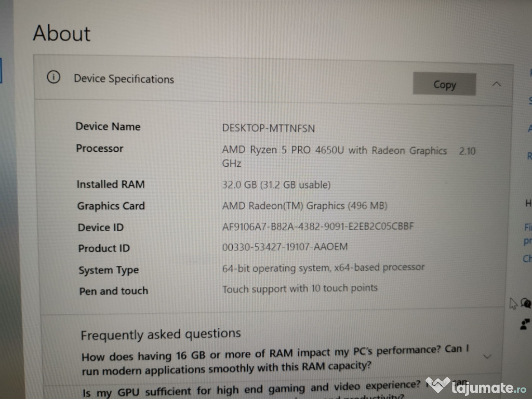The image size is (532, 399).
Task: Click the Frequently asked questions heading
Action: pos(161,335)
